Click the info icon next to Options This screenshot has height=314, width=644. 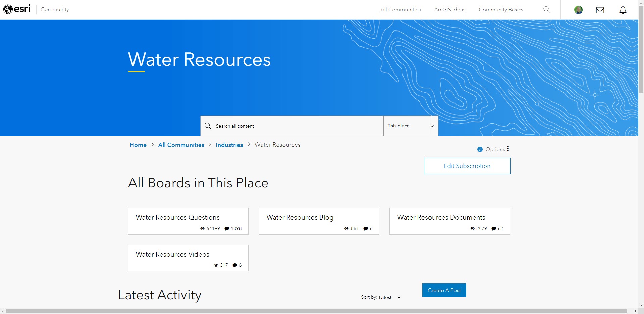click(480, 149)
